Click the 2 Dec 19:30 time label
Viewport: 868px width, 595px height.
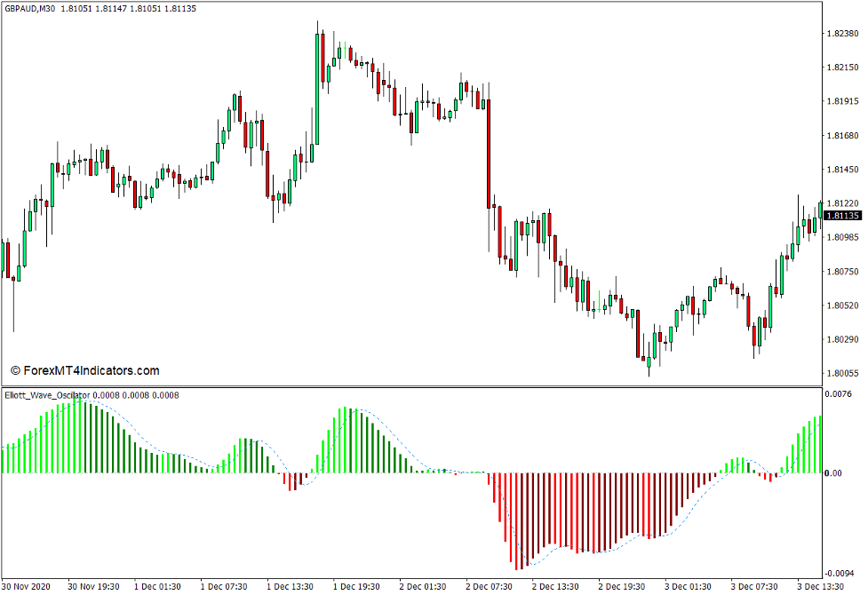click(621, 587)
